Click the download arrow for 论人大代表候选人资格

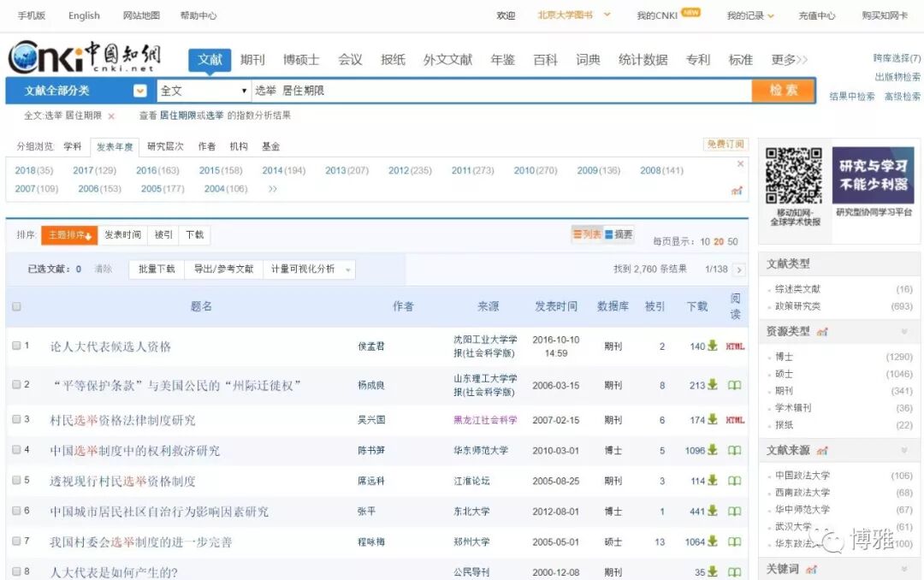713,346
